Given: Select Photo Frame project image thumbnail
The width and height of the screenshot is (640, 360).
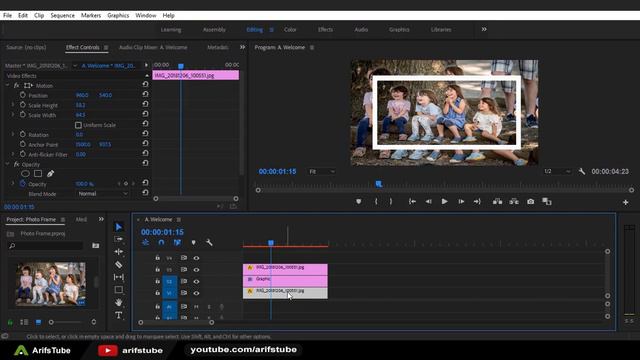Looking at the screenshot, I should tap(51, 284).
